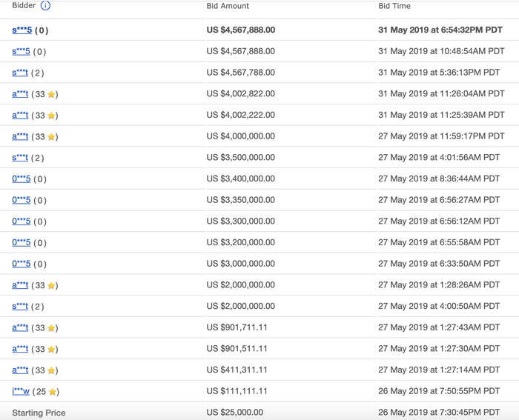Click the feedback star on the $901,711.11 bid row
The width and height of the screenshot is (519, 420).
pos(52,328)
